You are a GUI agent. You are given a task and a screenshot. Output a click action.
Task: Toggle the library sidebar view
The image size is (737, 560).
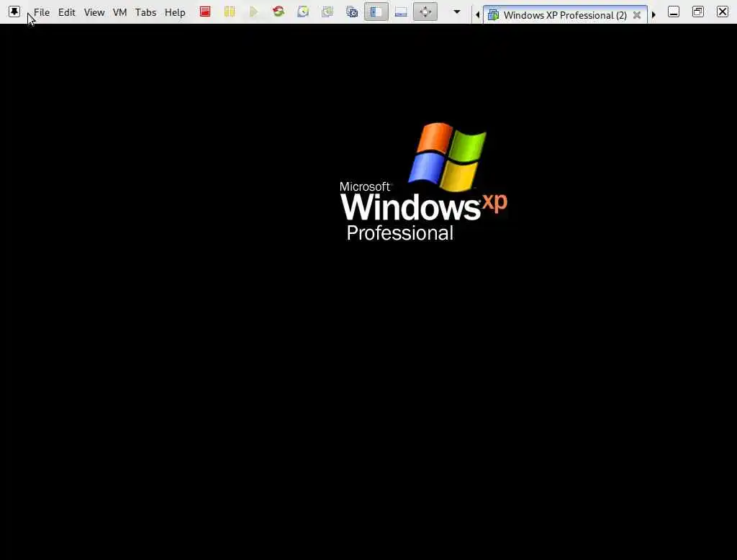point(376,12)
